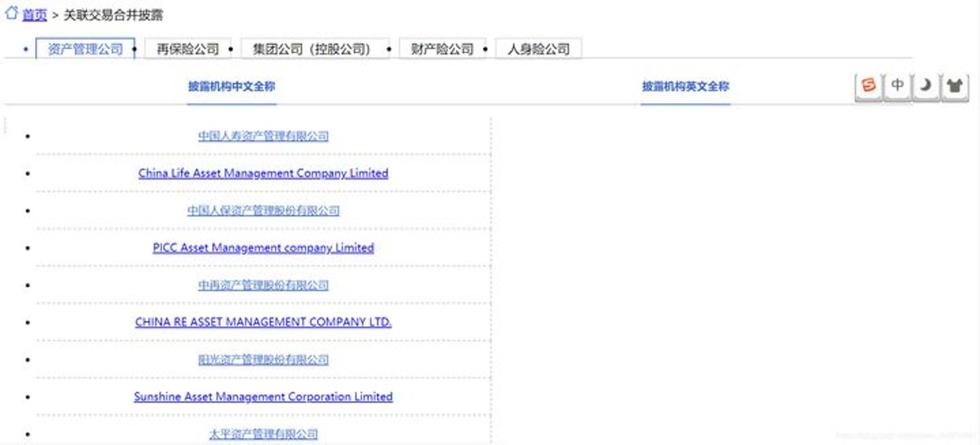Open China Life Asset Management Company Limited link
The height and width of the screenshot is (445, 980).
click(263, 173)
